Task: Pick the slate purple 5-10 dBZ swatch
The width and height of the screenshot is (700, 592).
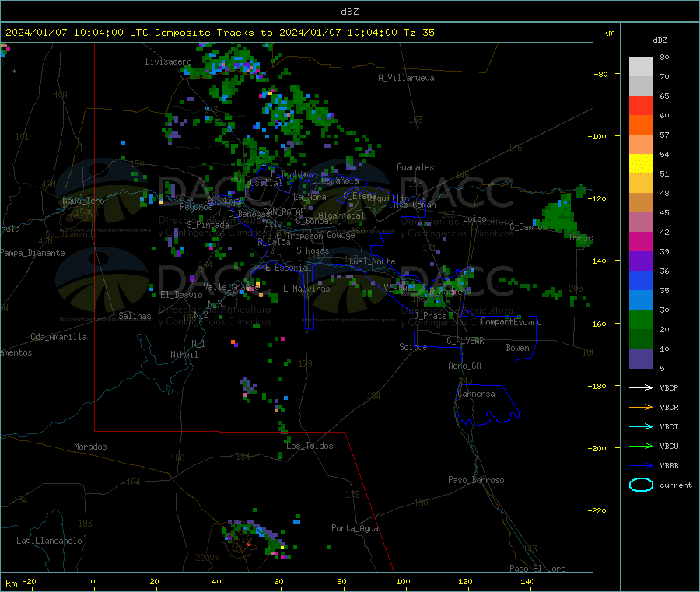Action: [x=641, y=359]
